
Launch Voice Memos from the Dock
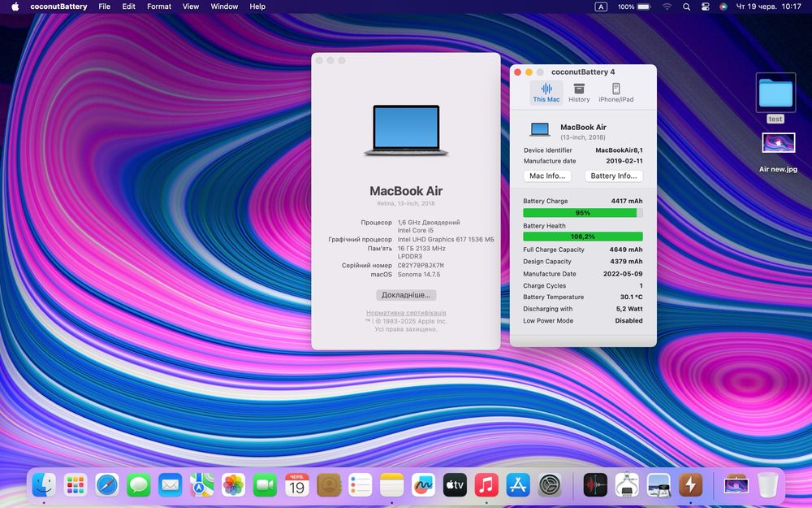coord(595,486)
